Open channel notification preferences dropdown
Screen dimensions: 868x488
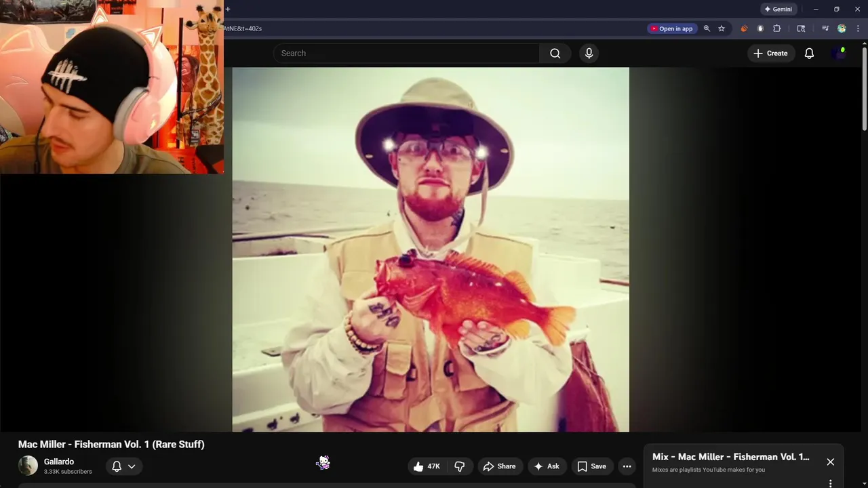pos(123,466)
